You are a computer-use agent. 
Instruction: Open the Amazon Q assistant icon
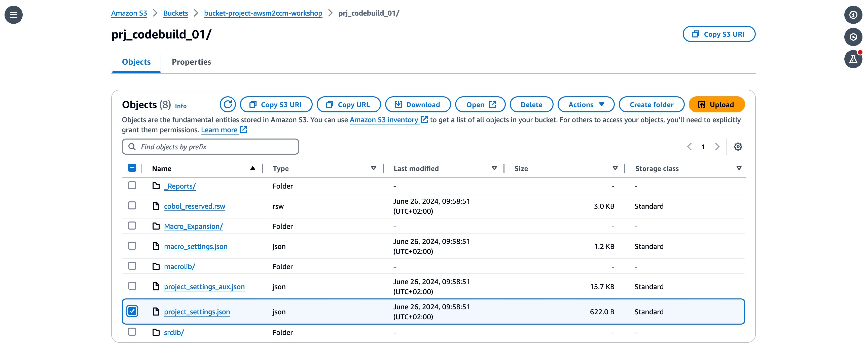click(x=853, y=37)
